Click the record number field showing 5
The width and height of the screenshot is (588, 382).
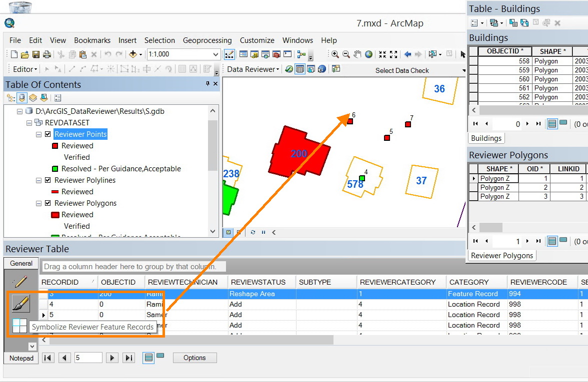pos(88,358)
